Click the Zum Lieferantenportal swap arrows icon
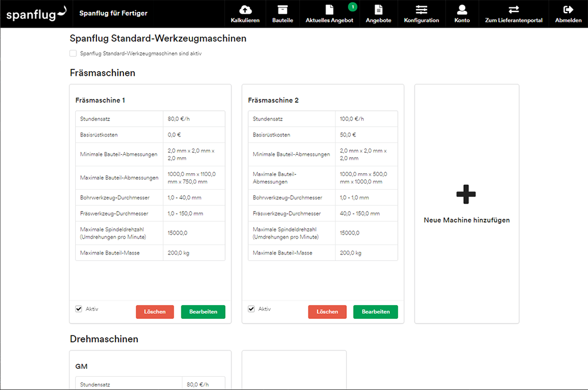588x390 pixels. (514, 9)
